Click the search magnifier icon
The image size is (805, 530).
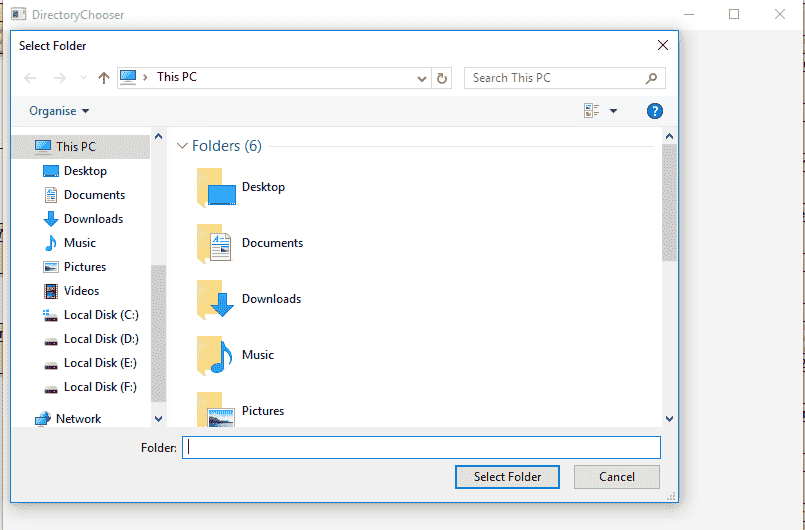[x=651, y=79]
